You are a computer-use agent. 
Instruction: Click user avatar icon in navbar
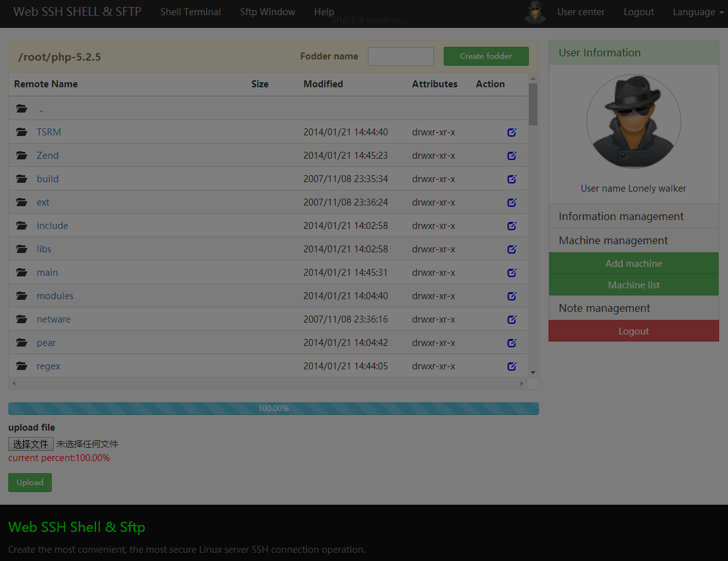tap(535, 12)
